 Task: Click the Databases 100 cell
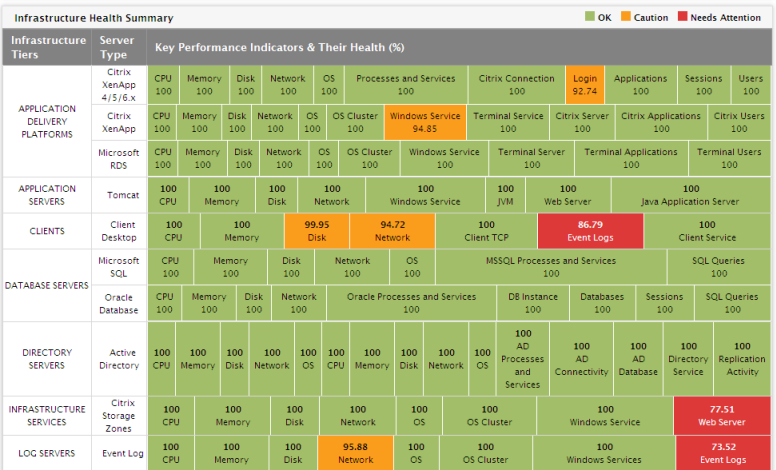pos(602,303)
